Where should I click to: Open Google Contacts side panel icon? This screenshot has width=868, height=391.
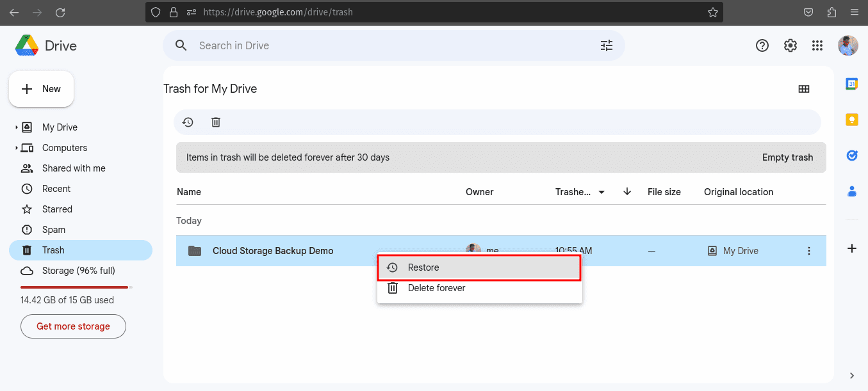[x=851, y=191]
